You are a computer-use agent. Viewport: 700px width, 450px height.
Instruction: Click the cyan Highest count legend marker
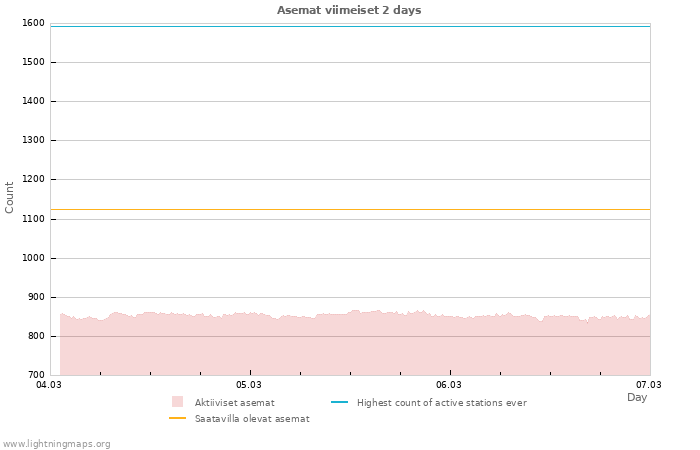339,402
